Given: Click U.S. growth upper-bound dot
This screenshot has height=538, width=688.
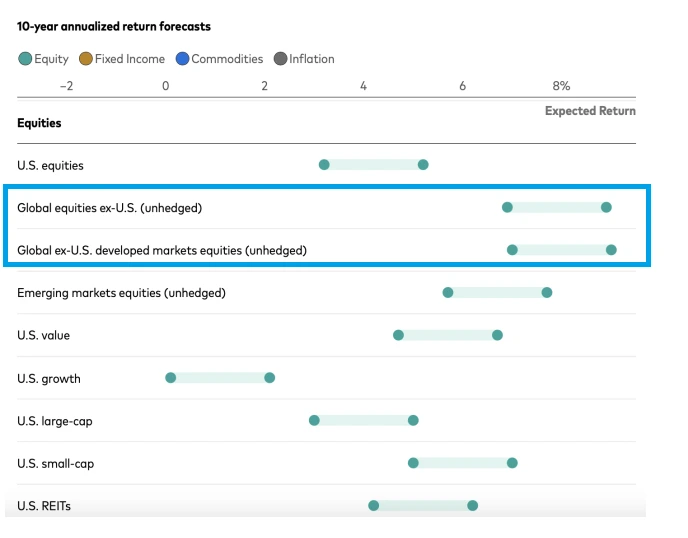Looking at the screenshot, I should pyautogui.click(x=269, y=378).
